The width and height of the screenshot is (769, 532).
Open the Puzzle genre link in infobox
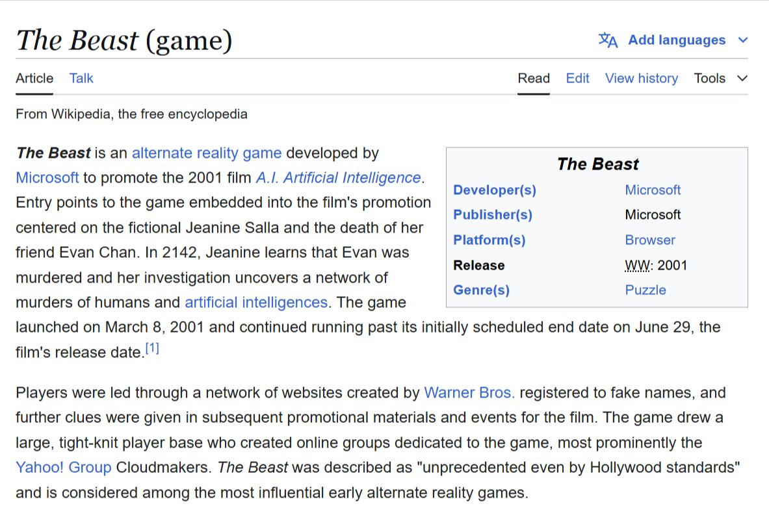click(x=645, y=290)
